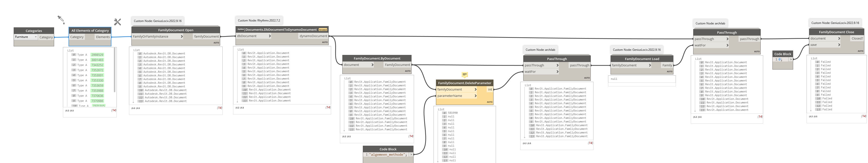The height and width of the screenshot is (163, 868).
Task: Click element ID 2998529 in the preview list
Action: point(97,55)
